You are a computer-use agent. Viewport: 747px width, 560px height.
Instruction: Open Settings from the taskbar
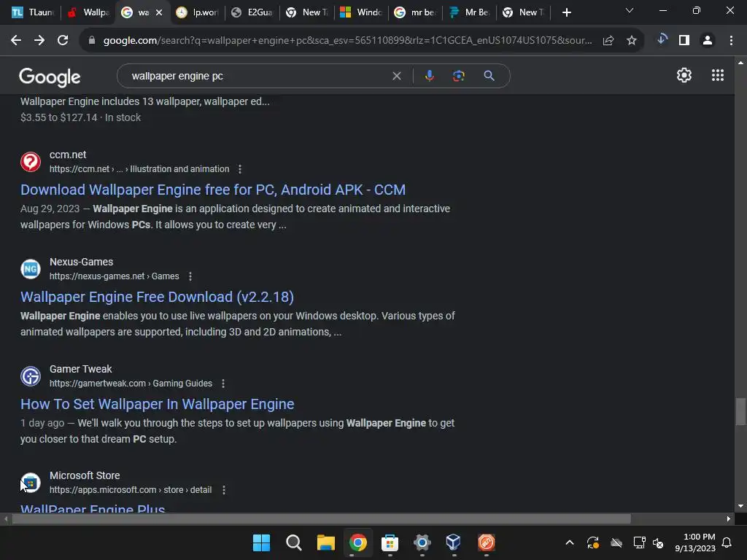(422, 542)
